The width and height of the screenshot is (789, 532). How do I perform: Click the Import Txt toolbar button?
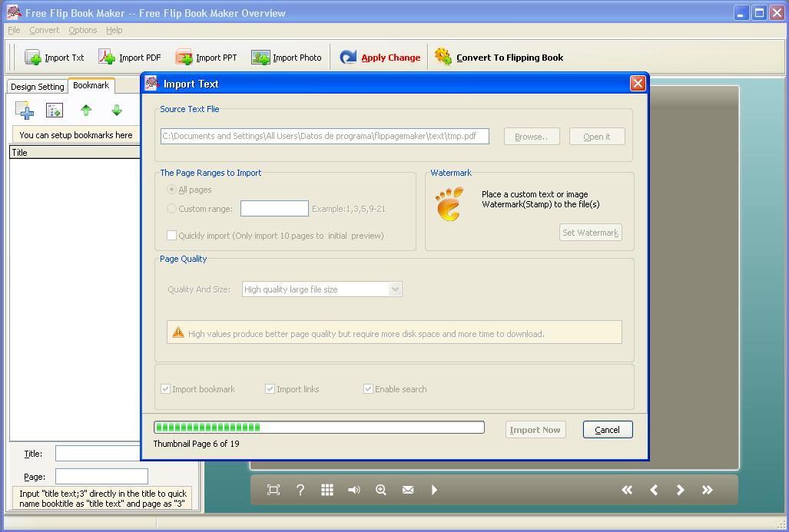pos(55,58)
